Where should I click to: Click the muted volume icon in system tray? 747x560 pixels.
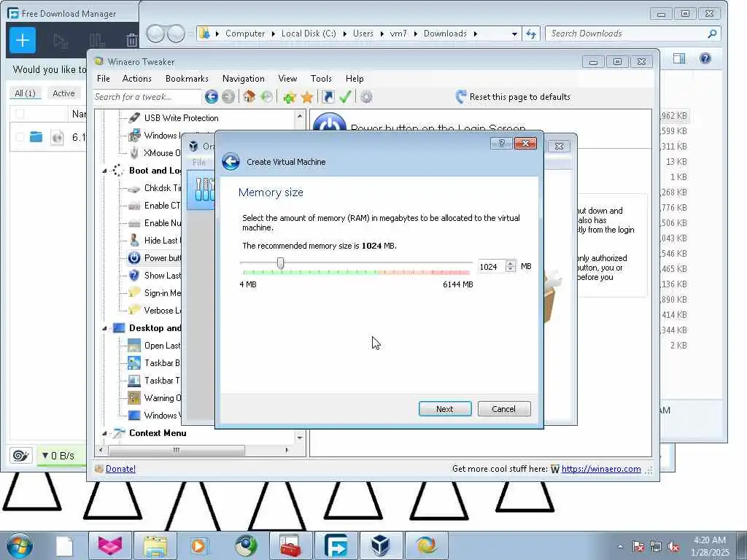tap(673, 547)
